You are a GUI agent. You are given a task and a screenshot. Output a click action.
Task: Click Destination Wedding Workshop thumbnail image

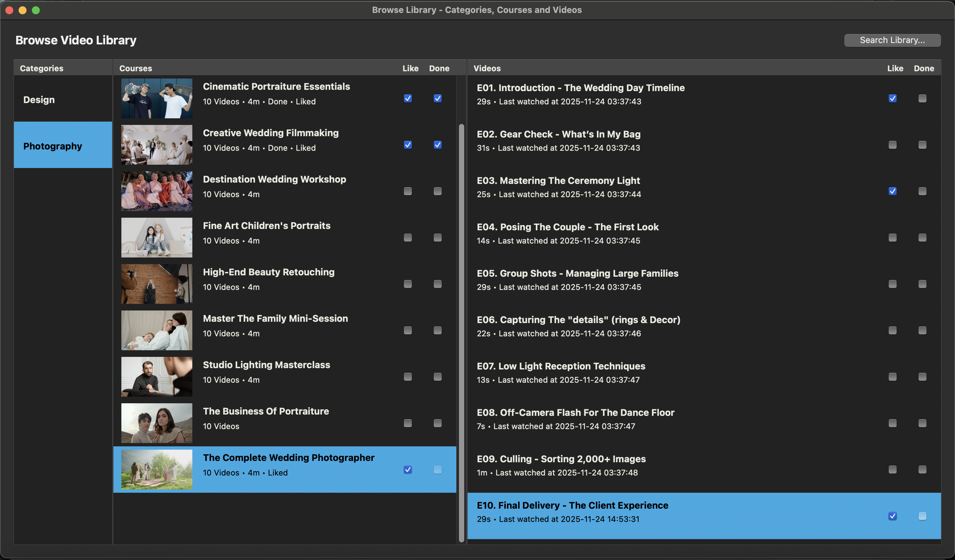157,191
